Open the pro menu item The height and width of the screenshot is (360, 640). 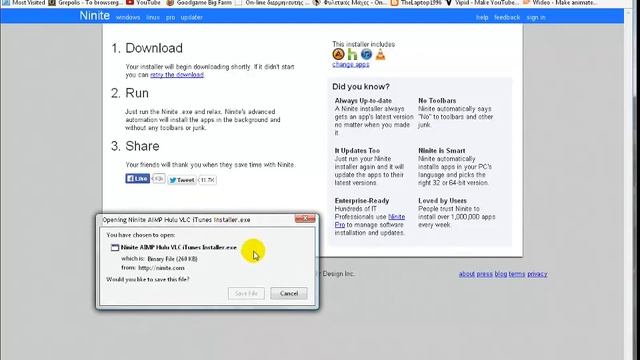[170, 18]
